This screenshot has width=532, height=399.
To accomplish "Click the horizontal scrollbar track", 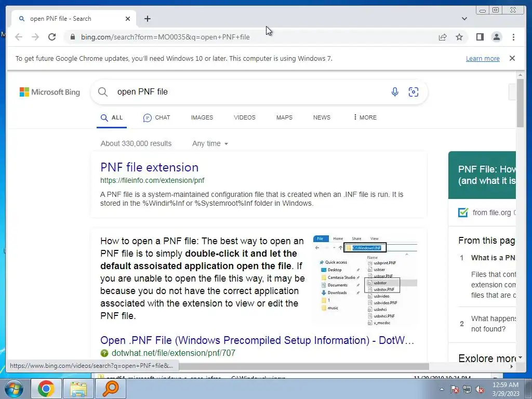I will 470,366.
